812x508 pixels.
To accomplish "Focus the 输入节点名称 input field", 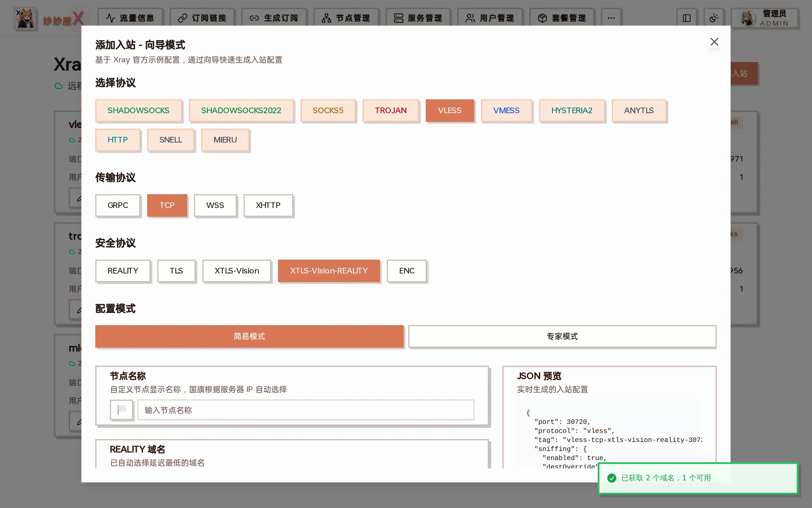I will (x=306, y=410).
